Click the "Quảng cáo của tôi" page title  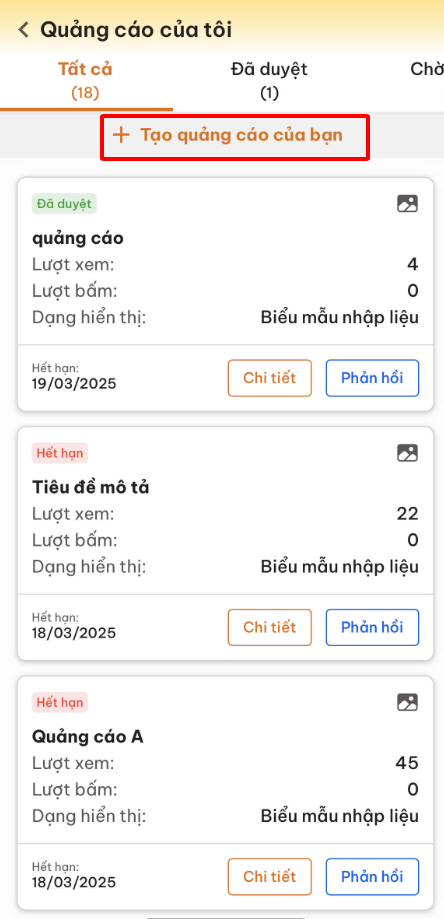(x=136, y=29)
